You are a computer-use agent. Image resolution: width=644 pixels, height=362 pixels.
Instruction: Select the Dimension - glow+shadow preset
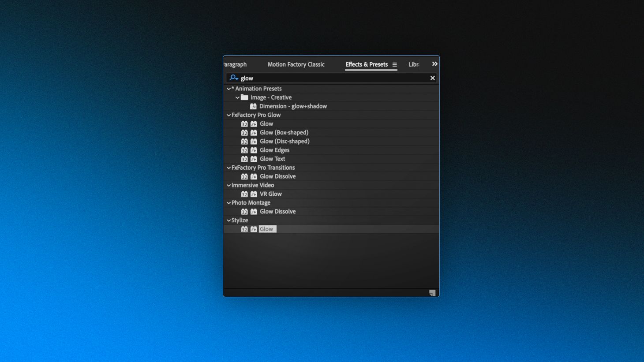click(293, 106)
